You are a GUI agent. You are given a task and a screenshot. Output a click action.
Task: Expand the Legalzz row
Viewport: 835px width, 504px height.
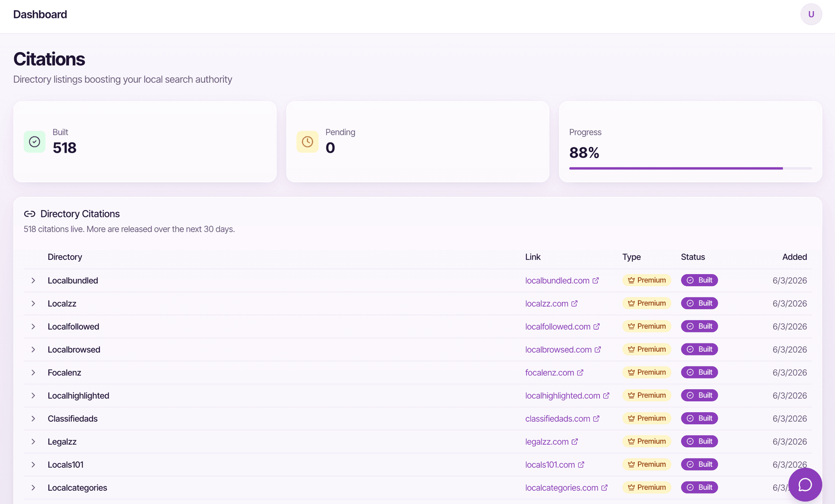pyautogui.click(x=33, y=441)
